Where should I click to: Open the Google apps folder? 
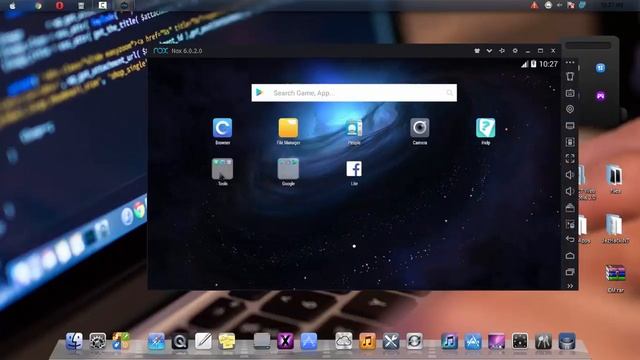pos(288,169)
